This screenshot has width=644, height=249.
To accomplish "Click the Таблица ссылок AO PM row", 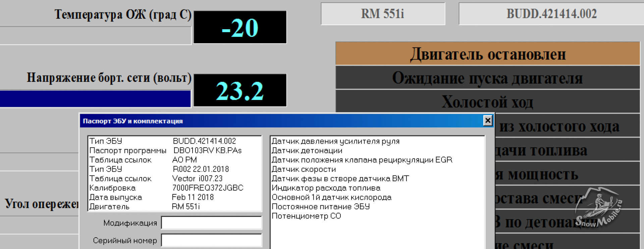I will 174,160.
